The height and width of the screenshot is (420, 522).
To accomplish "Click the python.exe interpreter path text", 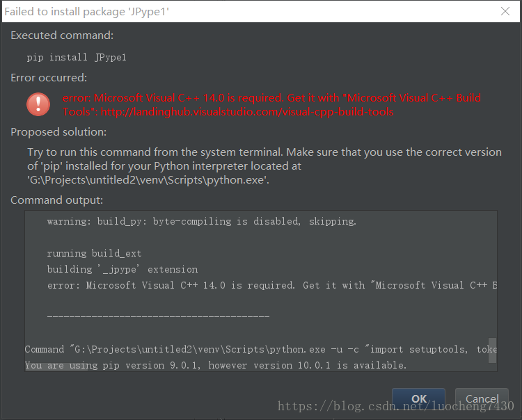I will (x=148, y=180).
